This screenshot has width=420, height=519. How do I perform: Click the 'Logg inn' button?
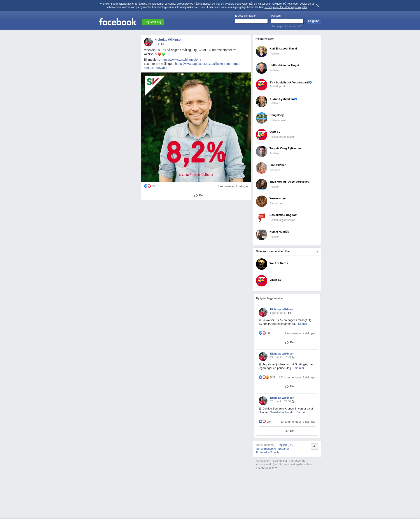[313, 21]
